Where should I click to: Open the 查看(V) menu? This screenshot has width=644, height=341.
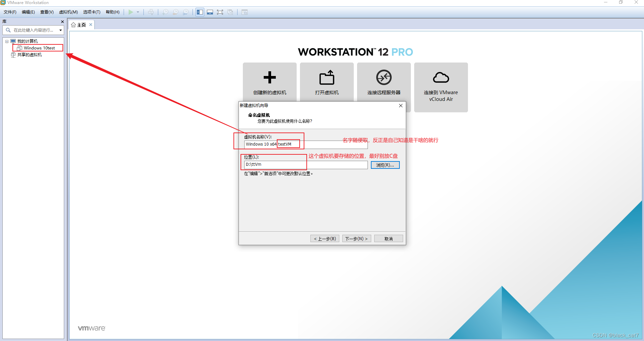[47, 12]
